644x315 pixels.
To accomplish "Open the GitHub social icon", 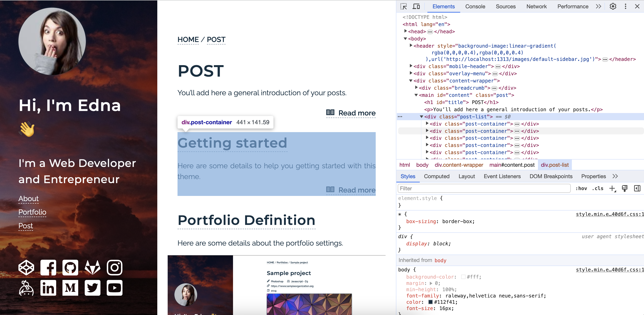I will (70, 268).
